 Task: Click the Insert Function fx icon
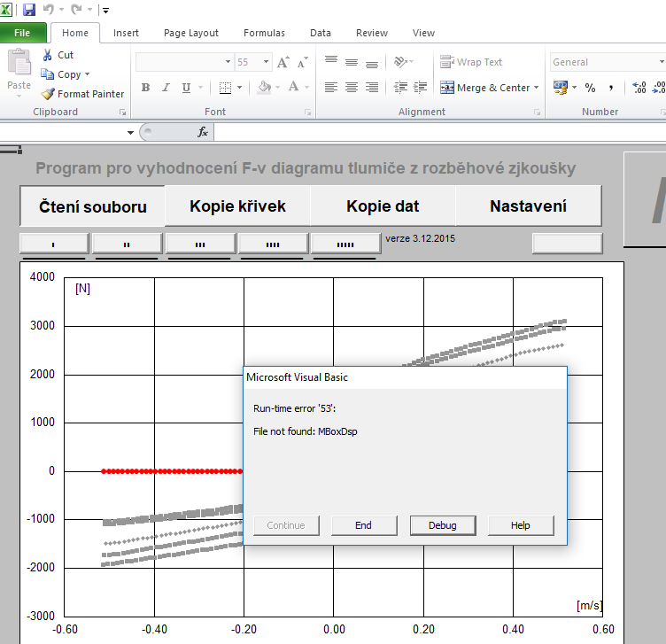coord(203,132)
